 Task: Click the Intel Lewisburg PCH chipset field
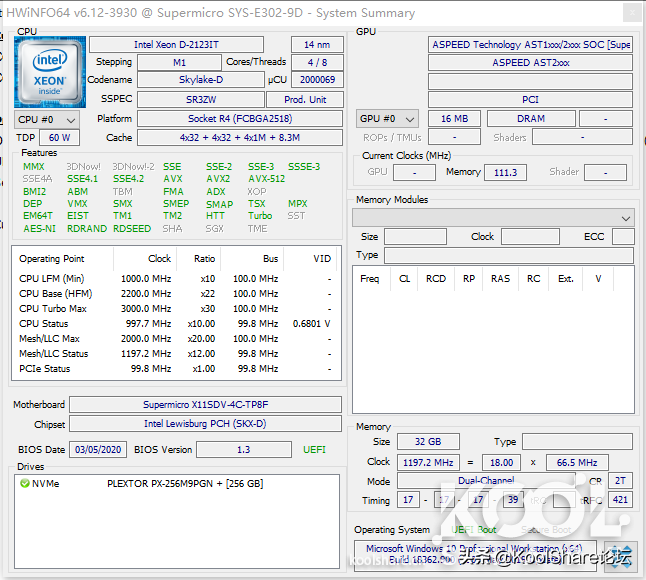tap(205, 424)
